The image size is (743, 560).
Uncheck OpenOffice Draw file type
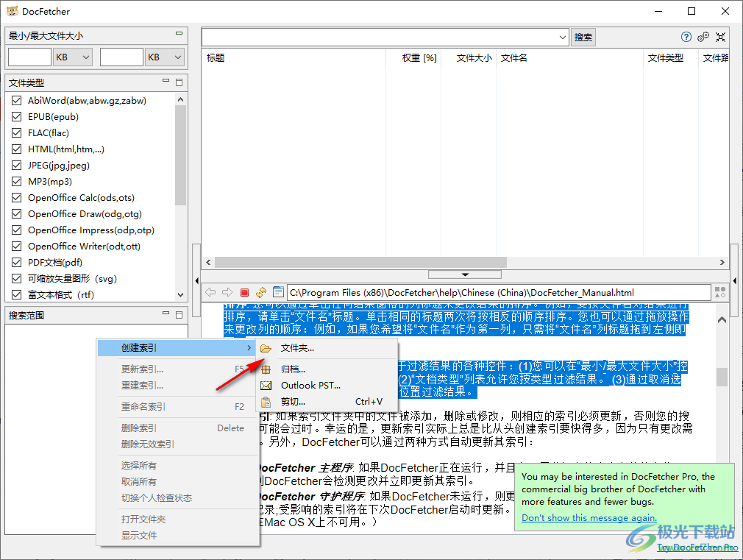coord(17,214)
